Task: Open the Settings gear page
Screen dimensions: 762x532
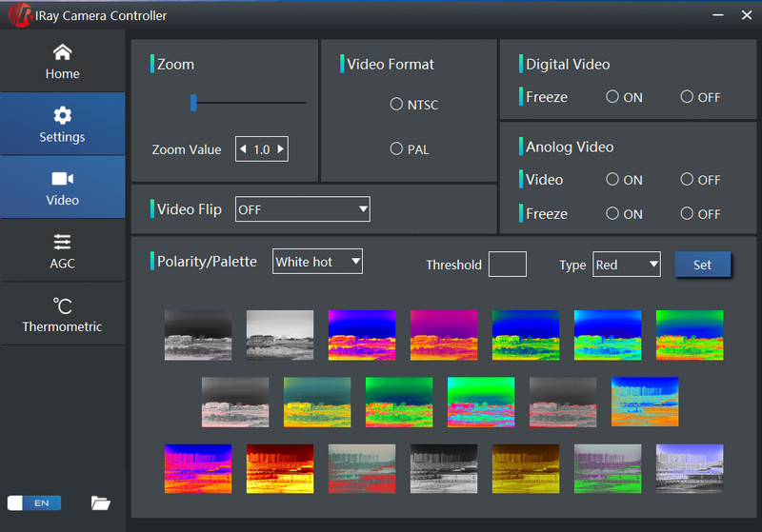Action: point(62,125)
